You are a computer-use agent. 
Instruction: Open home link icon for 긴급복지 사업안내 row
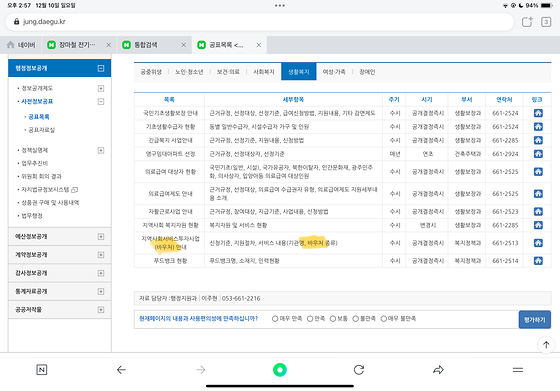538,140
